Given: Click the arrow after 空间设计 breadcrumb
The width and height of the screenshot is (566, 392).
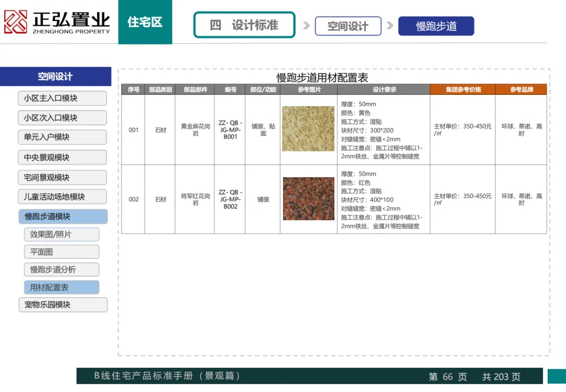Looking at the screenshot, I should (389, 26).
